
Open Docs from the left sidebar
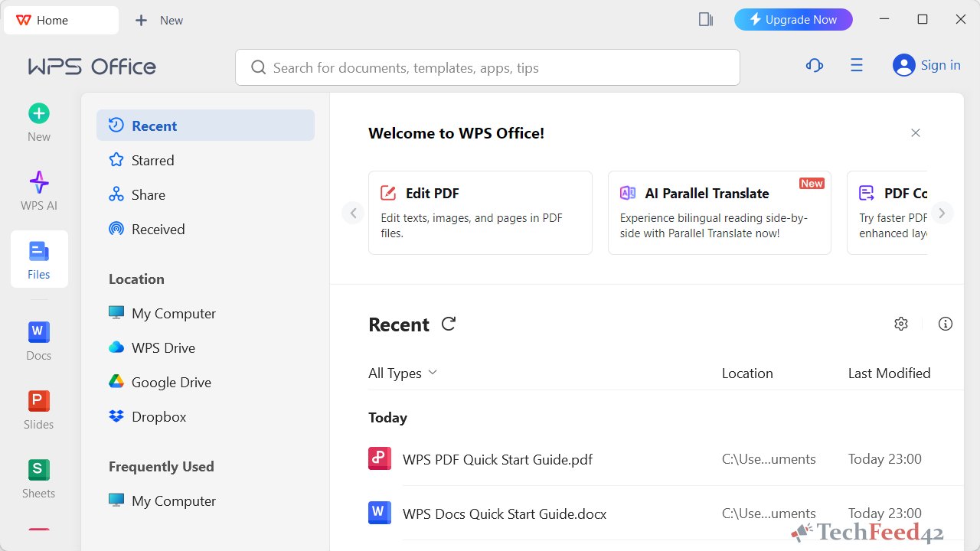(x=39, y=341)
